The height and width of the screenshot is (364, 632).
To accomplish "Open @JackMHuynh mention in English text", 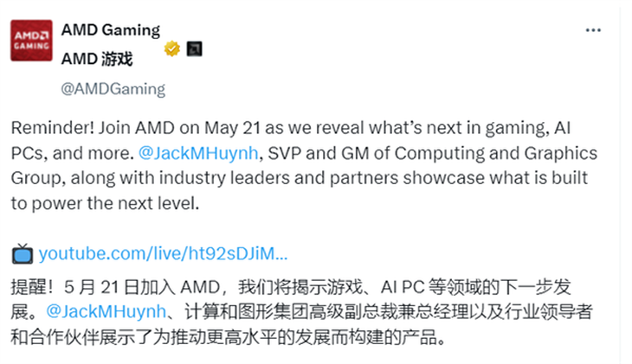I will [x=198, y=153].
